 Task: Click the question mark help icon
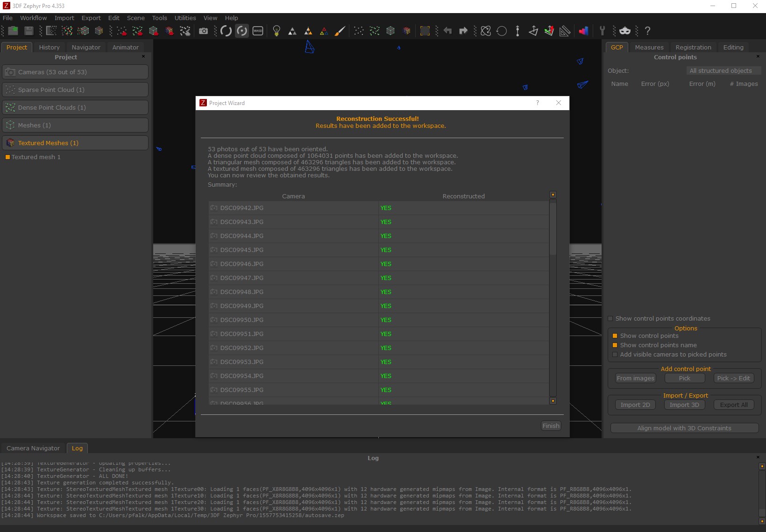[x=647, y=31]
